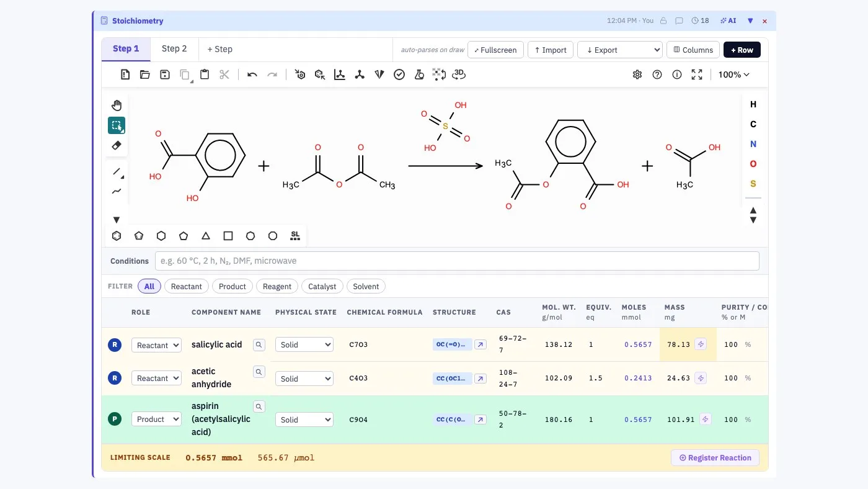The width and height of the screenshot is (868, 489).
Task: Open Role dropdown for salicylic acid
Action: click(156, 345)
